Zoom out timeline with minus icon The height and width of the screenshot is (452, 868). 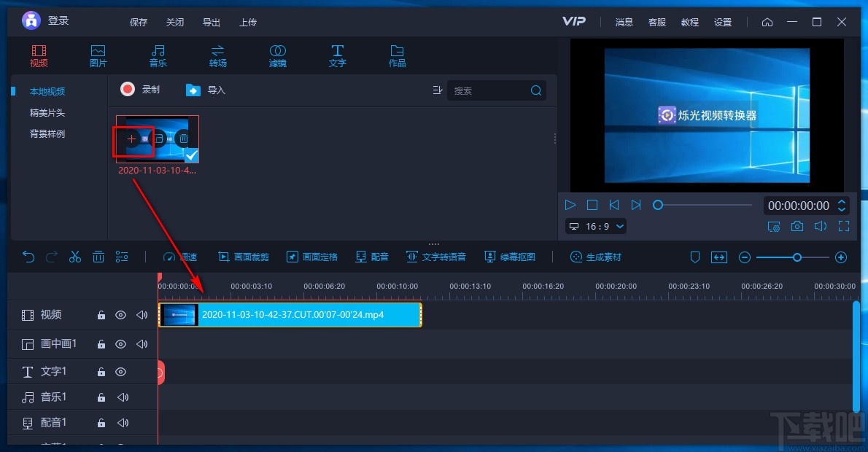745,257
